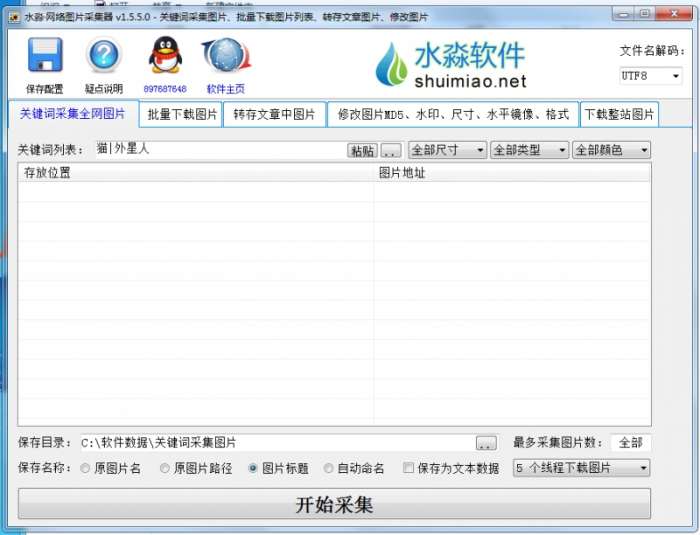700x535 pixels.
Task: Maximize the window
Action: (644, 13)
